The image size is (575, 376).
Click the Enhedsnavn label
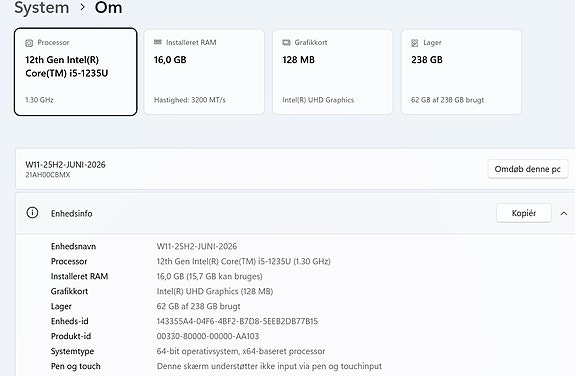click(73, 247)
